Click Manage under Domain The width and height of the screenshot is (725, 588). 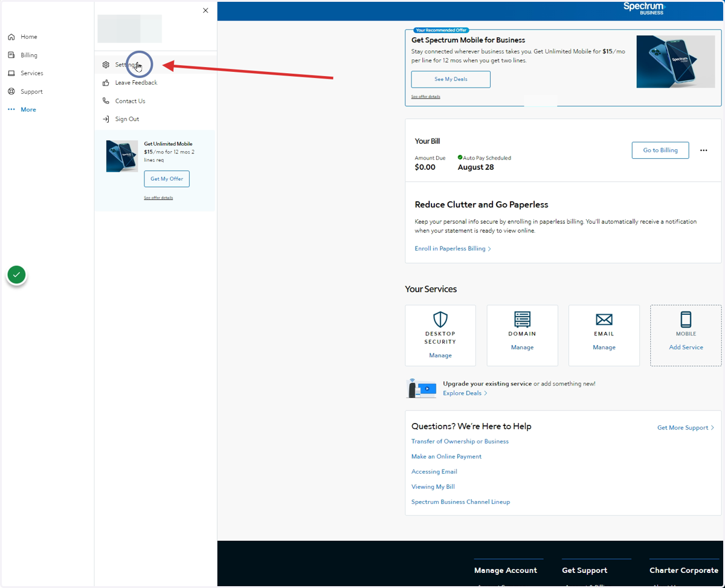tap(522, 347)
